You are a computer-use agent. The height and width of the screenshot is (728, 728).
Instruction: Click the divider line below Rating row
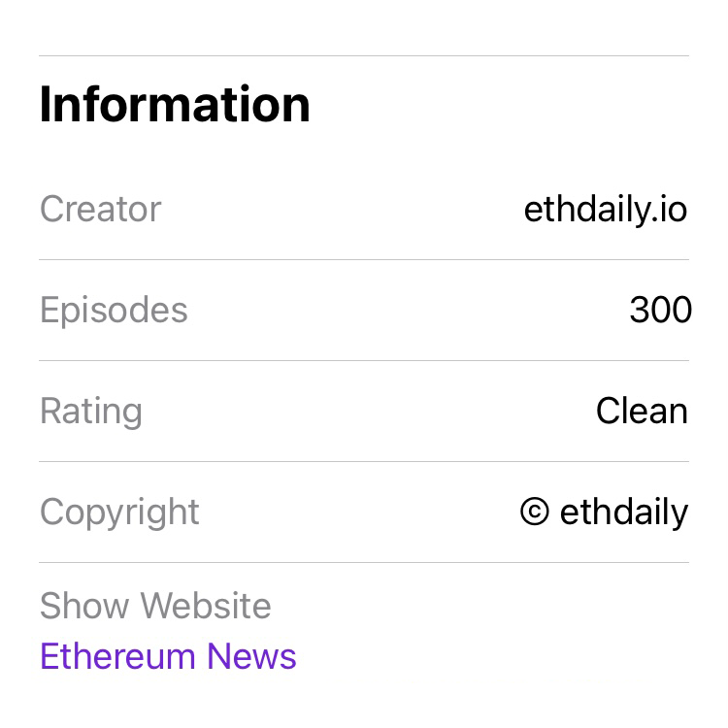tap(364, 461)
